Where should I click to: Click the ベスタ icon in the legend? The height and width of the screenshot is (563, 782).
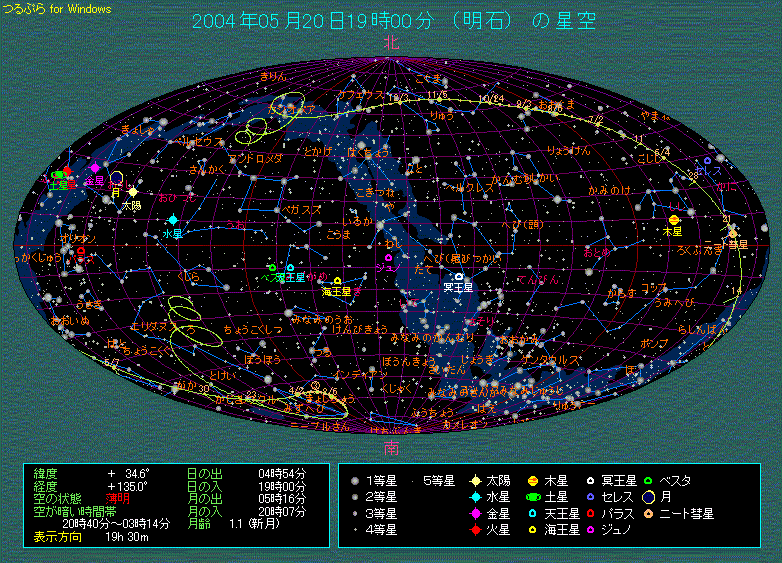[648, 481]
